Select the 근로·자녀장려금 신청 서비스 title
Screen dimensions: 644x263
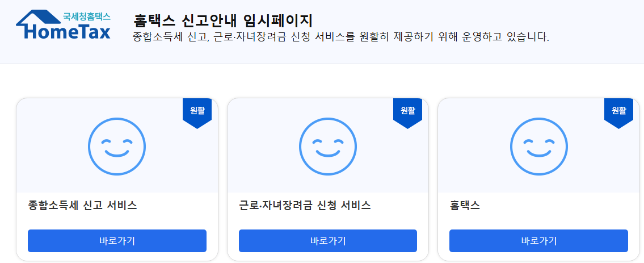[305, 205]
